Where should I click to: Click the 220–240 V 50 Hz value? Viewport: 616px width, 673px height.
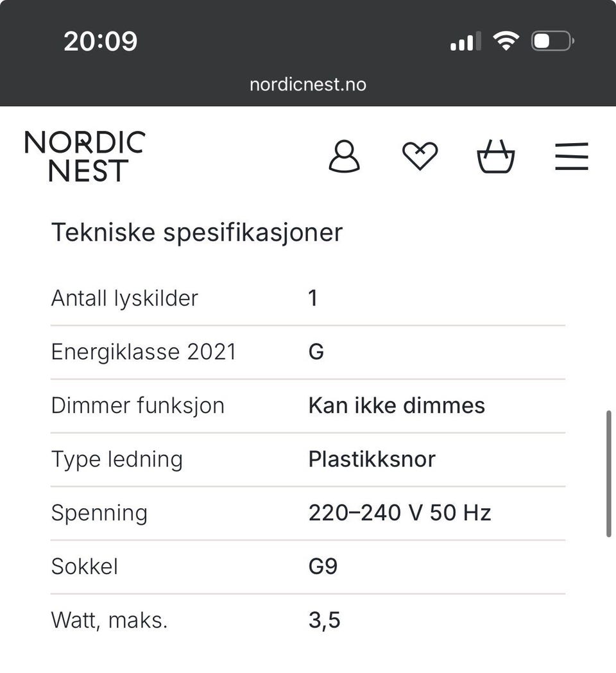tap(400, 513)
